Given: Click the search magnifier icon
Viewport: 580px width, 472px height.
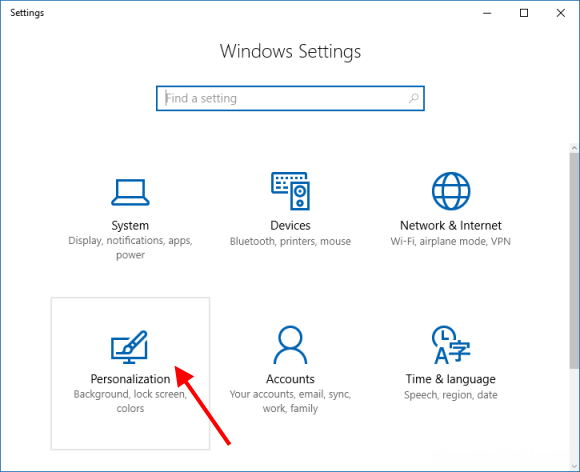Looking at the screenshot, I should 414,98.
